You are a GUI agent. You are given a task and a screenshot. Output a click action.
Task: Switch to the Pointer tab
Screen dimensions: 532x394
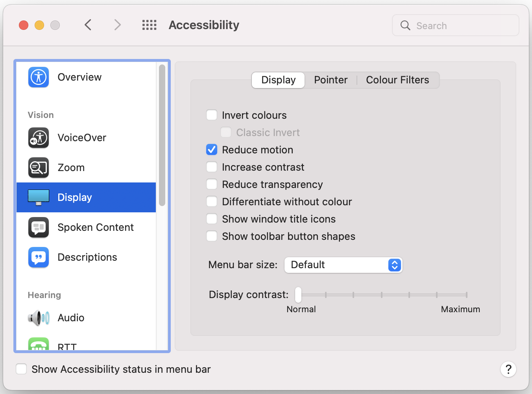[331, 80]
